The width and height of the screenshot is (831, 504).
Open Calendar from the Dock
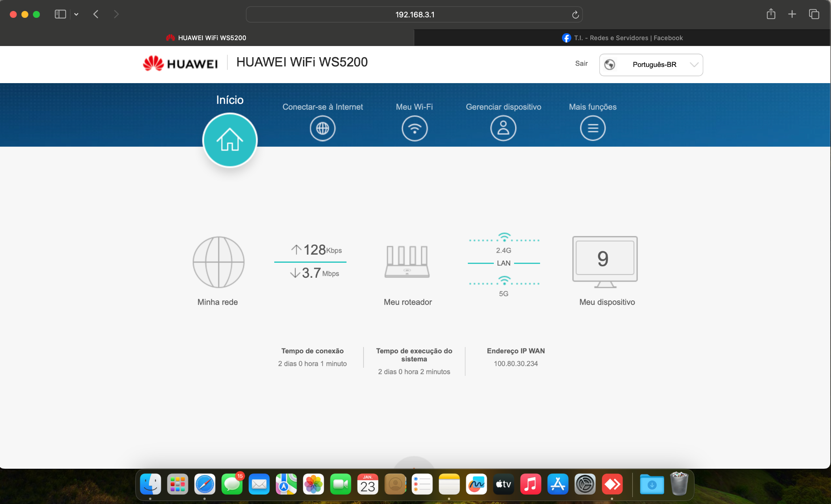tap(368, 484)
